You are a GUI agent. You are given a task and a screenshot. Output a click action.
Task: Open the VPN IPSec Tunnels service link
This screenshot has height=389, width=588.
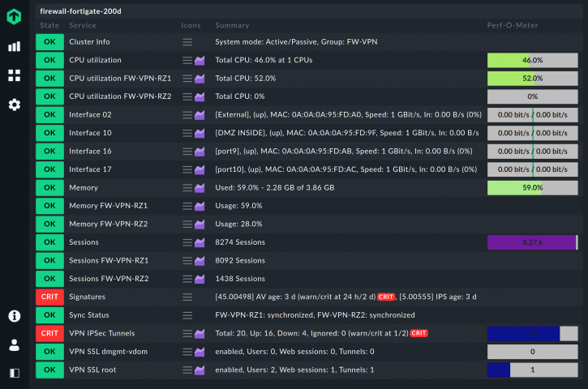101,333
